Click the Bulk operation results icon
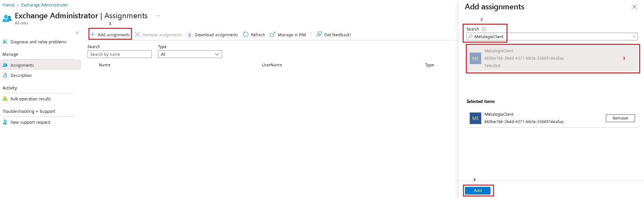The height and width of the screenshot is (200, 644). 5,99
